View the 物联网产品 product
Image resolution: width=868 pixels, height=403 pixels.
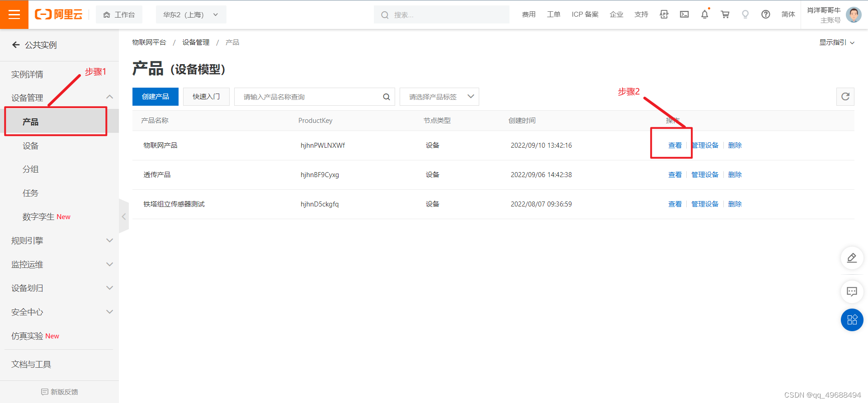pyautogui.click(x=675, y=145)
